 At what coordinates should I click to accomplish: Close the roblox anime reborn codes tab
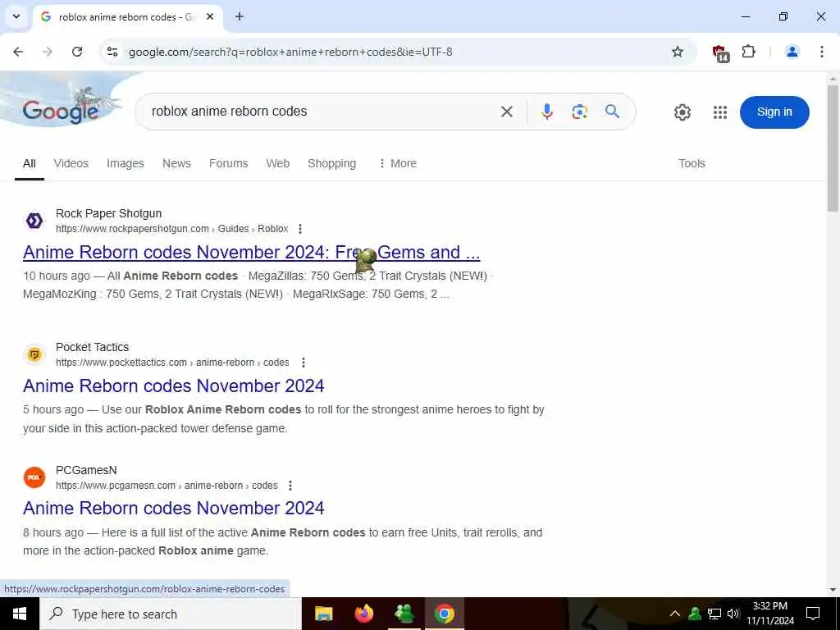(x=210, y=16)
